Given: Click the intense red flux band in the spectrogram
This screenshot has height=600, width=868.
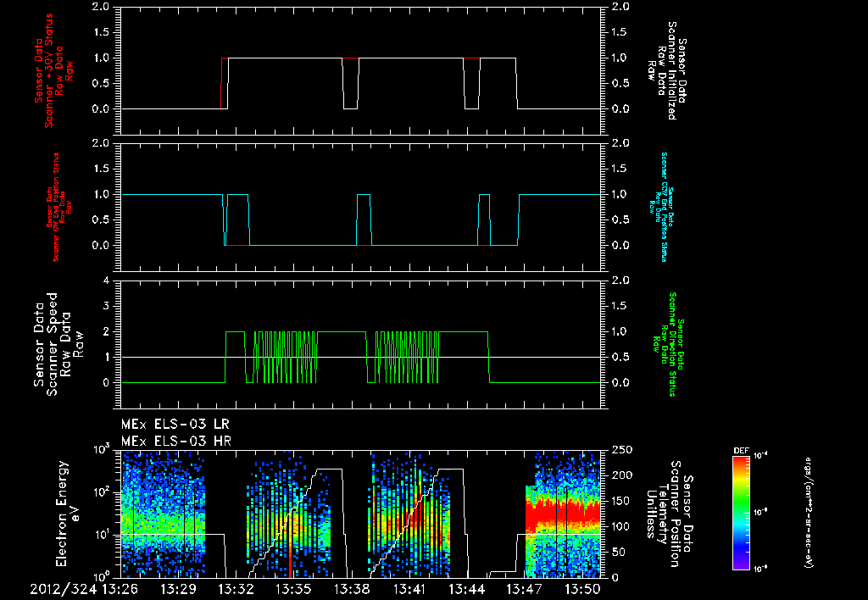Looking at the screenshot, I should [563, 515].
